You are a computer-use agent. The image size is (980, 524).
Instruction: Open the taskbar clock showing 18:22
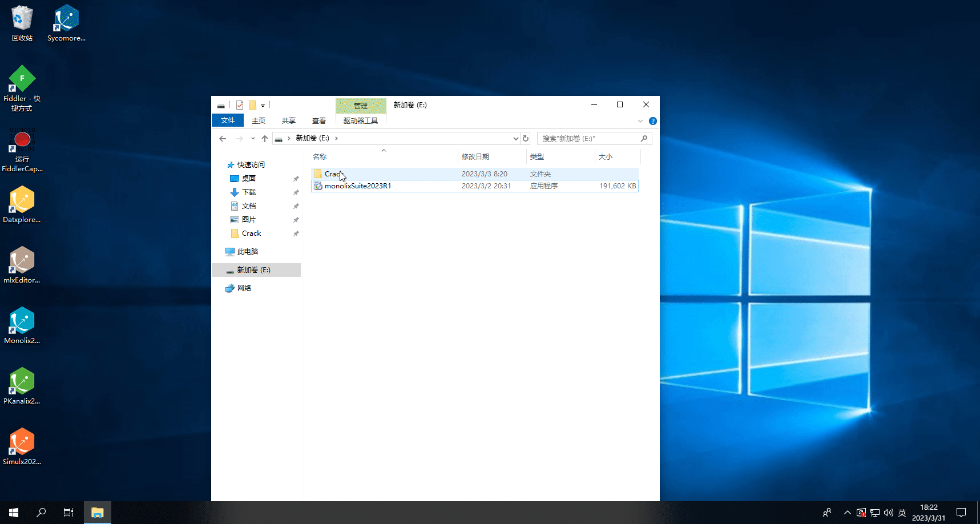coord(929,513)
